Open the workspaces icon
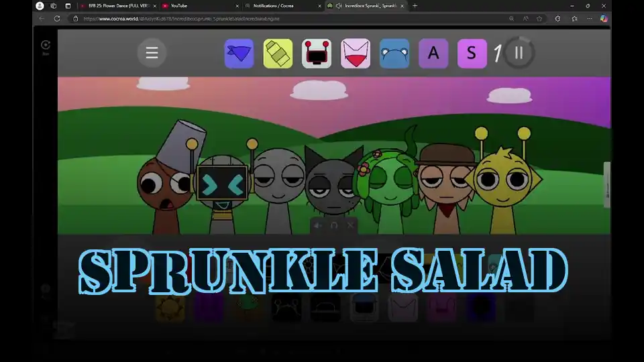Image resolution: width=644 pixels, height=362 pixels. pyautogui.click(x=54, y=6)
